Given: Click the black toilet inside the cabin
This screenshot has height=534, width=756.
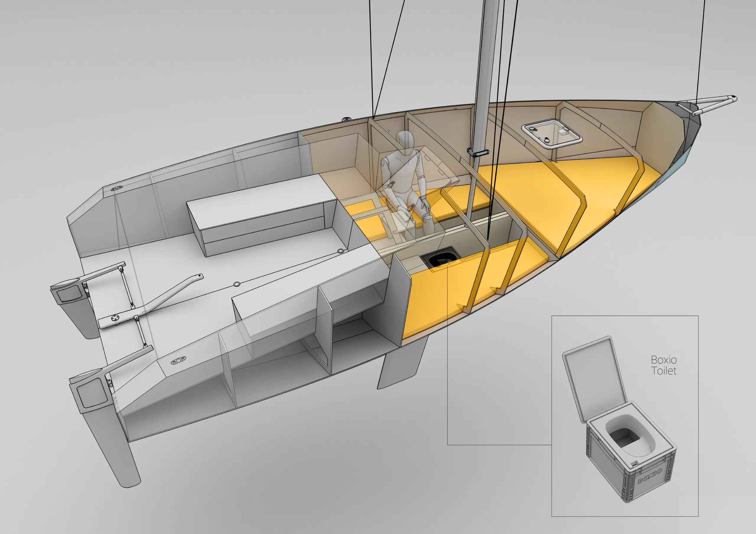Looking at the screenshot, I should (x=441, y=258).
